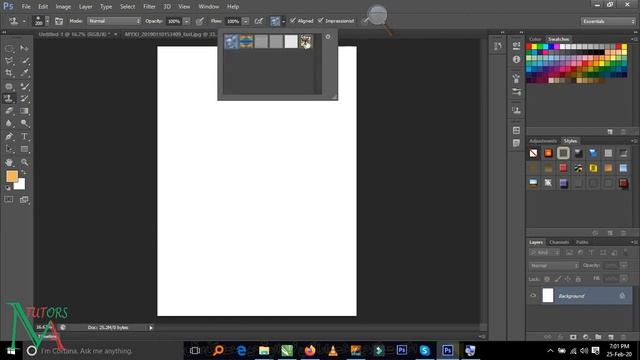Viewport: 640px width, 360px height.
Task: Enable airbrush-style build-up effect
Action: (x=259, y=21)
